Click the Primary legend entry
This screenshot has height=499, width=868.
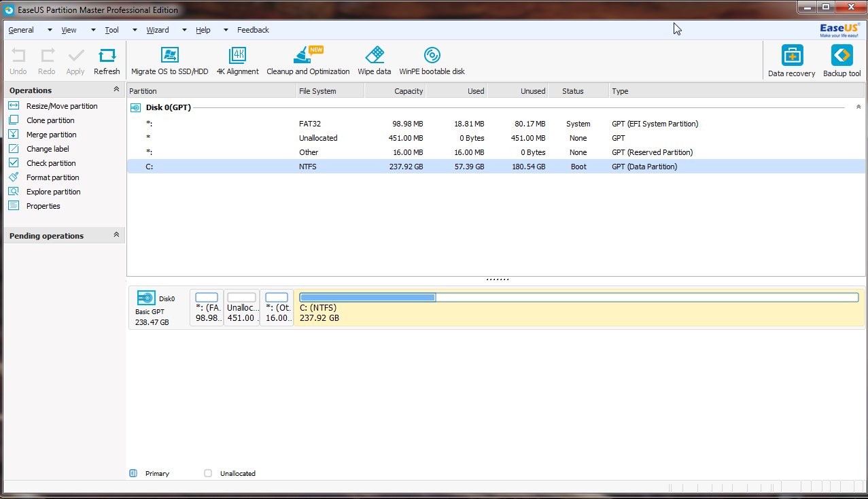pyautogui.click(x=150, y=473)
